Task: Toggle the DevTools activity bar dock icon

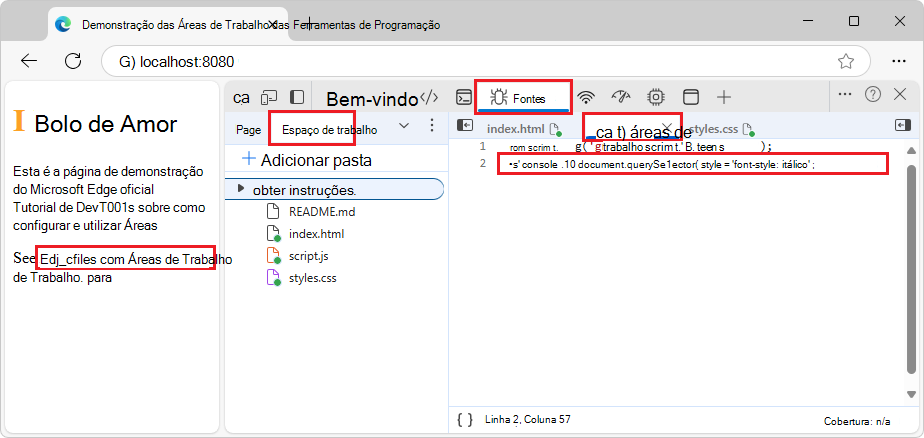Action: tap(297, 97)
